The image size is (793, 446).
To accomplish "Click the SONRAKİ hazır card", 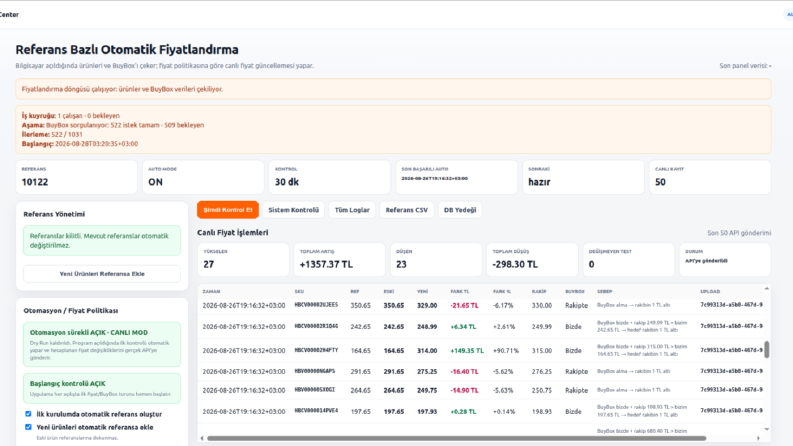I will [x=583, y=177].
